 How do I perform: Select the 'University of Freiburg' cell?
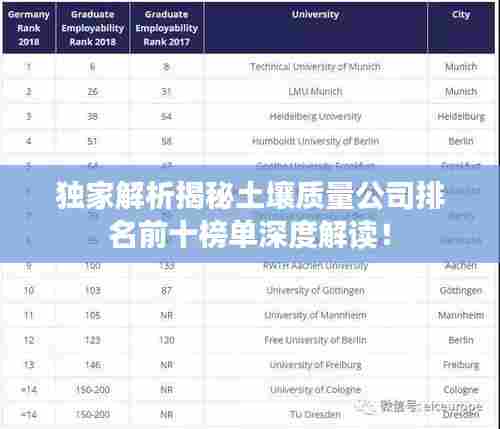[x=315, y=365]
